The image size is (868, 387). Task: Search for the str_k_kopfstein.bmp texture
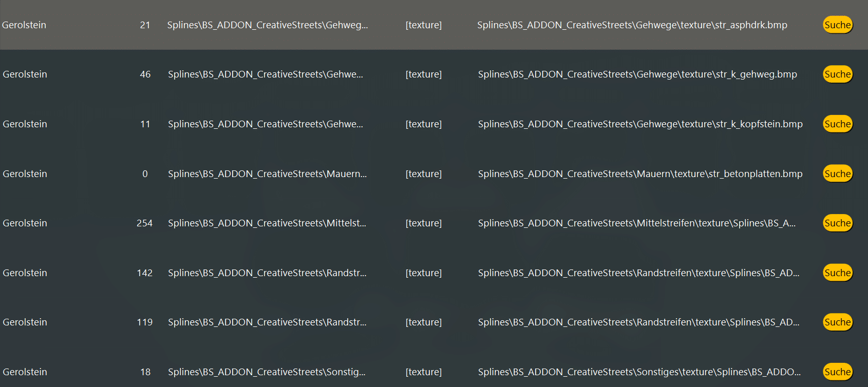click(837, 124)
